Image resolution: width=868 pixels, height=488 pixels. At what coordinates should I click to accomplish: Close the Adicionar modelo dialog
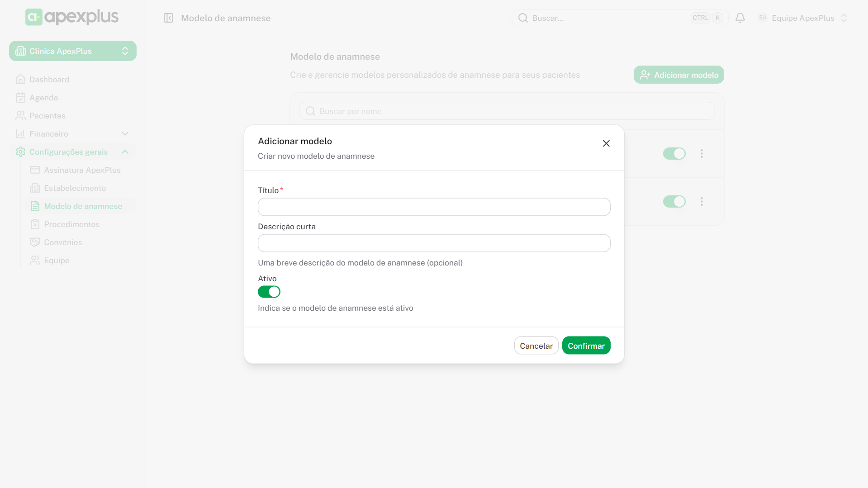coord(606,143)
